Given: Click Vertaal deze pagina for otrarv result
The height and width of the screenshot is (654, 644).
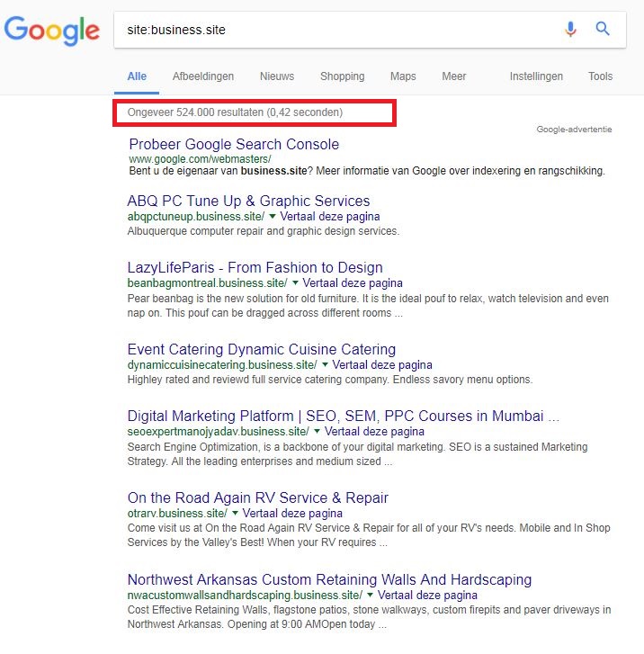Looking at the screenshot, I should 292,513.
